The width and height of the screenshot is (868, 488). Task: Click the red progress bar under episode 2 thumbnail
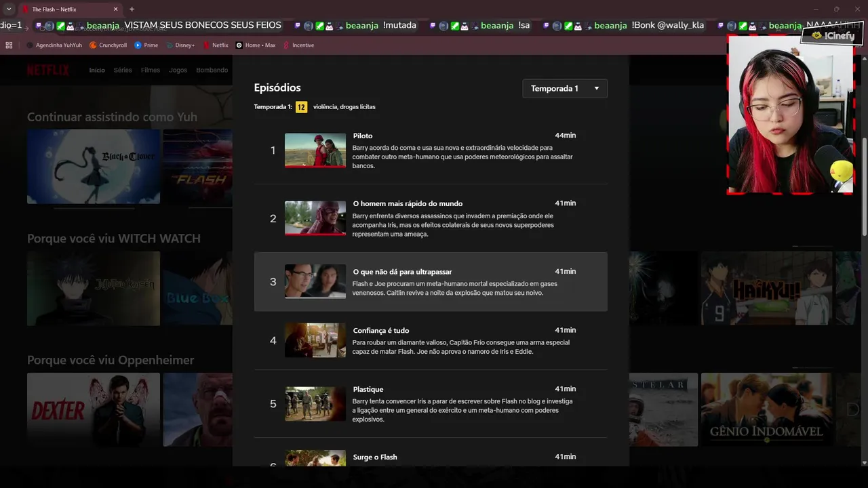pos(315,235)
